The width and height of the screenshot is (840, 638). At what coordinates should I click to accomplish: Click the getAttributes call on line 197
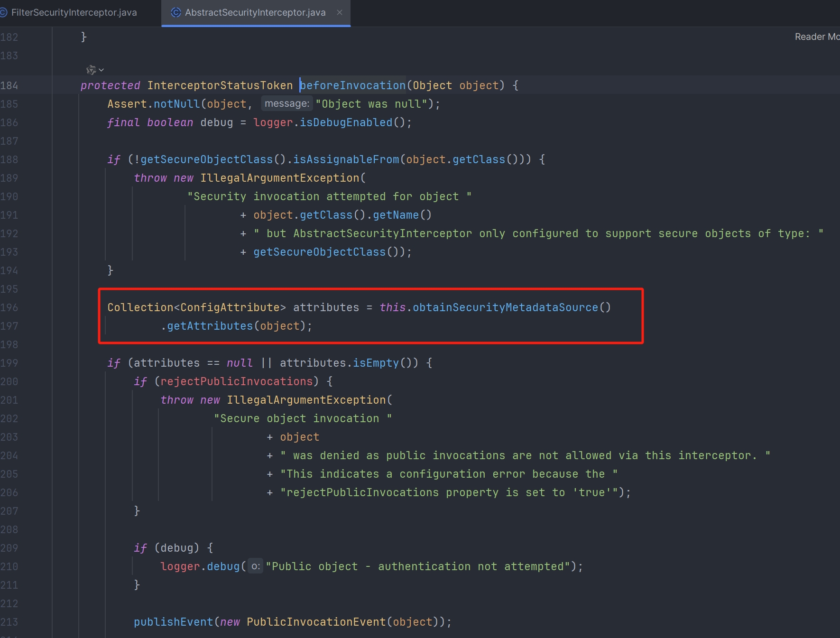(210, 326)
